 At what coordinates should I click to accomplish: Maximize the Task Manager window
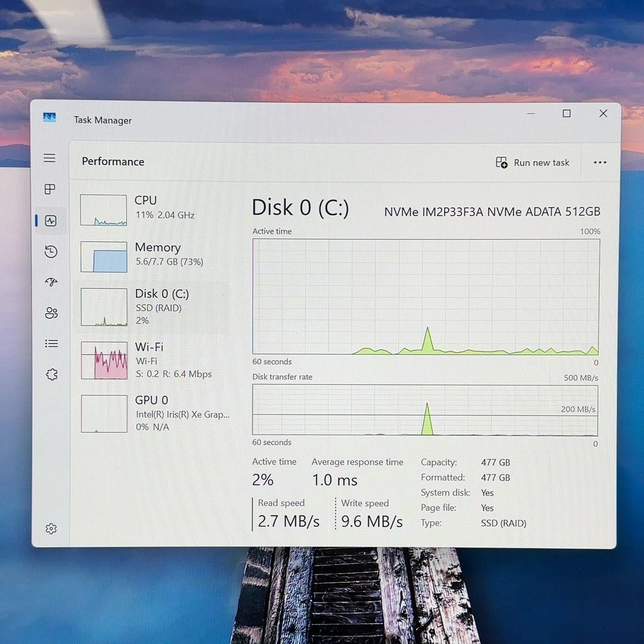(x=566, y=113)
